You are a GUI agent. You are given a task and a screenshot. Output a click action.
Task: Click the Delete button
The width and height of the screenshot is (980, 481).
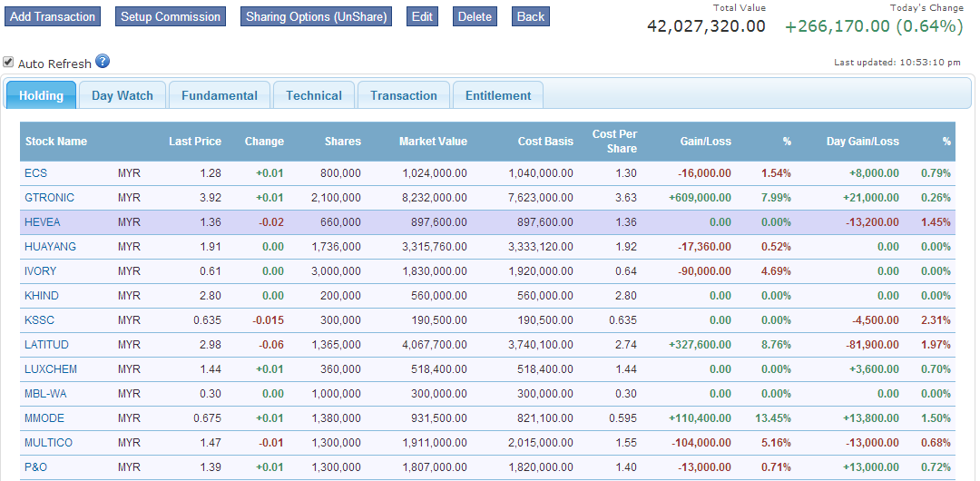[475, 17]
